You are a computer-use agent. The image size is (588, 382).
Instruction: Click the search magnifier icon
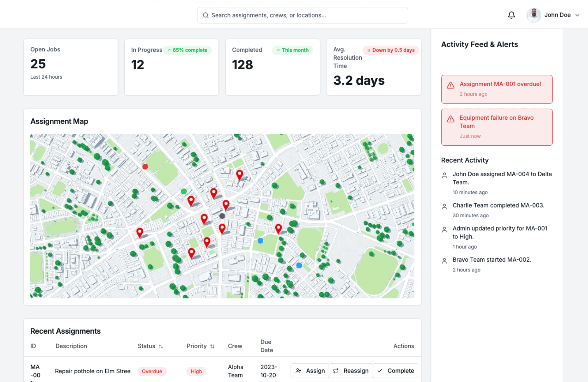pos(205,15)
